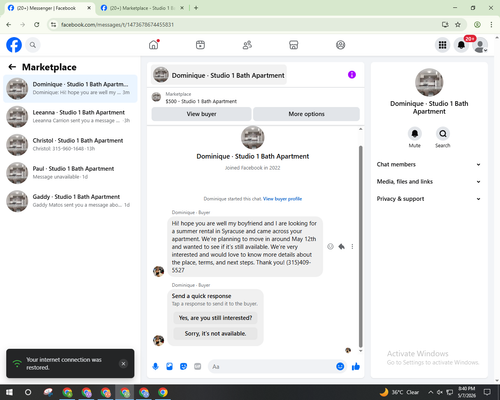Image resolution: width=500 pixels, height=400 pixels.
Task: Open the account profile picture menu
Action: pos(480,45)
